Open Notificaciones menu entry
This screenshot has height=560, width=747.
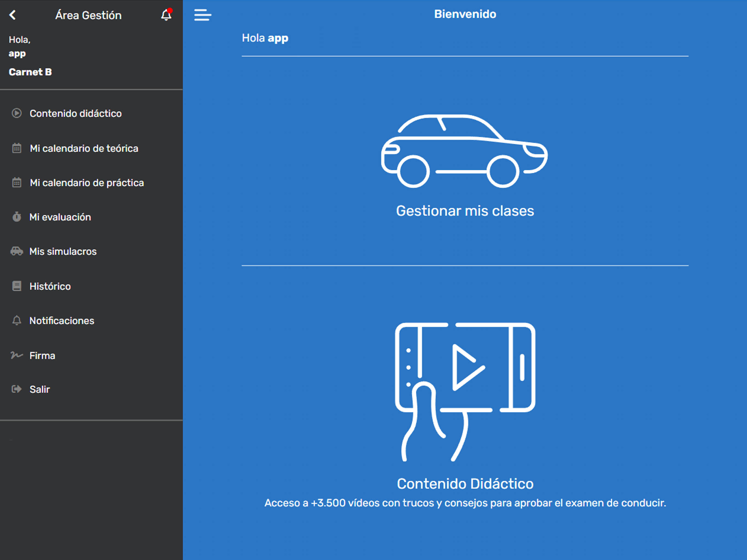click(62, 321)
